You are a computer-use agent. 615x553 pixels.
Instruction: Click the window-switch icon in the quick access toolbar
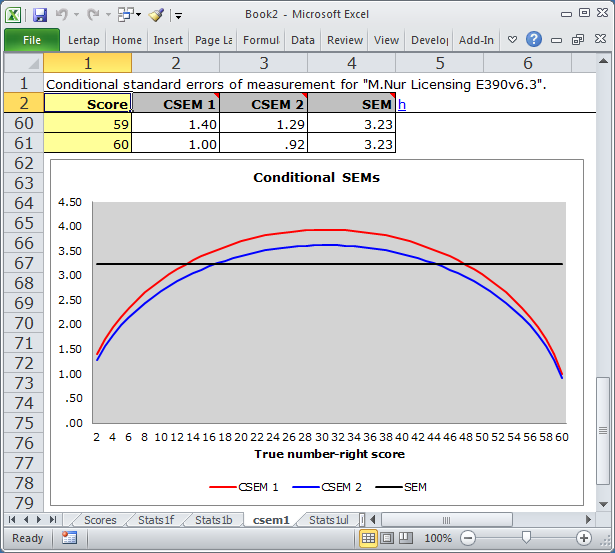[x=126, y=15]
